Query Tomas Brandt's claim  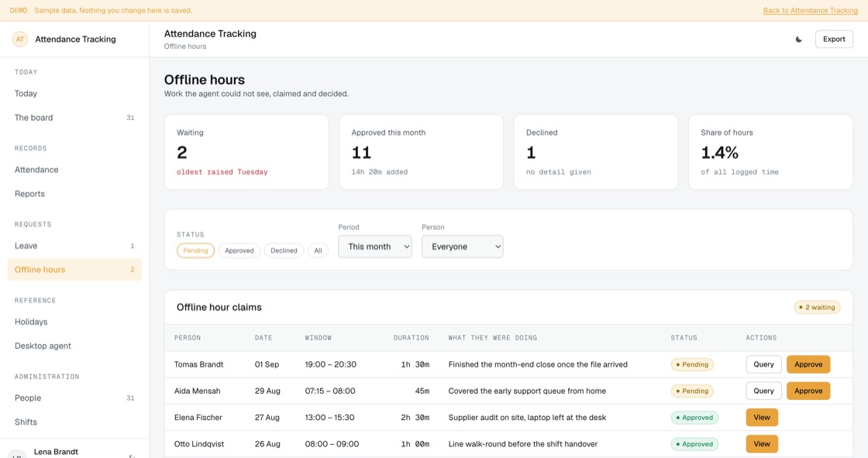pyautogui.click(x=763, y=364)
